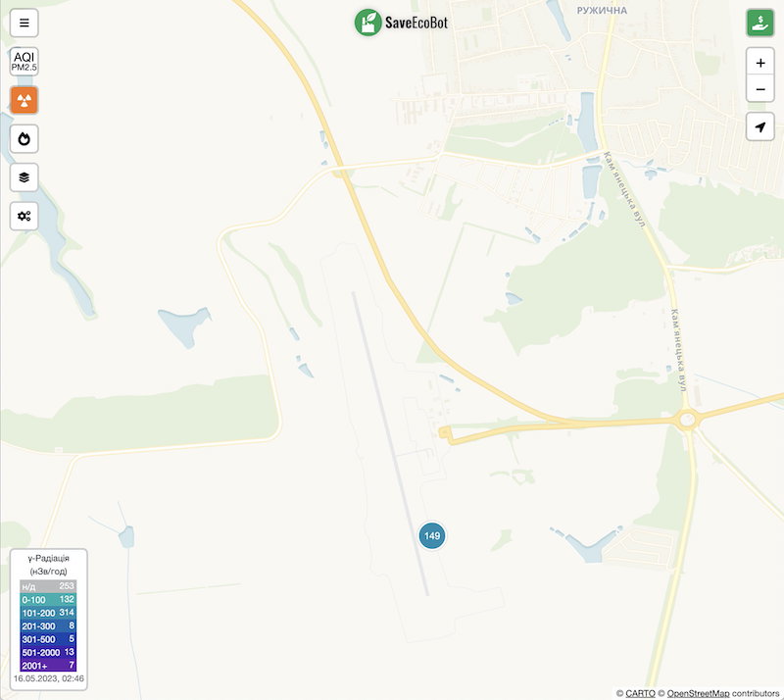This screenshot has height=700, width=784.
Task: Select the 0-100 legend swatch
Action: [x=48, y=599]
